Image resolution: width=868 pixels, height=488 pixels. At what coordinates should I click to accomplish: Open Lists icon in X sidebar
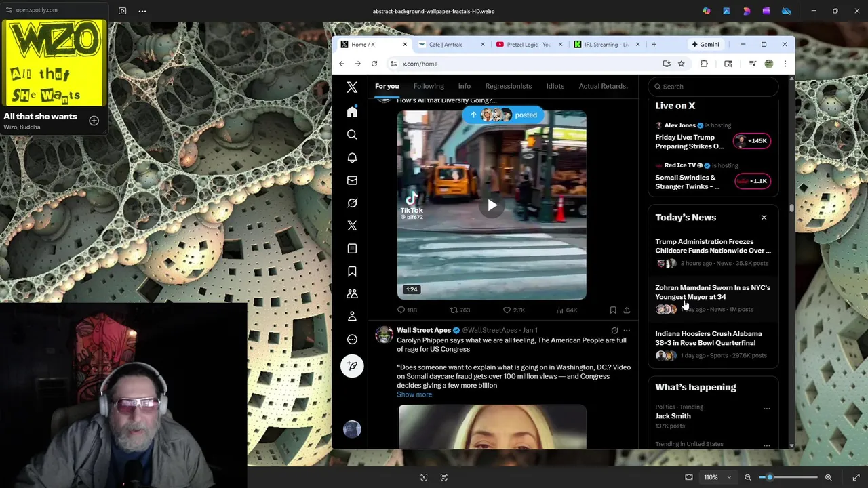[x=352, y=249]
